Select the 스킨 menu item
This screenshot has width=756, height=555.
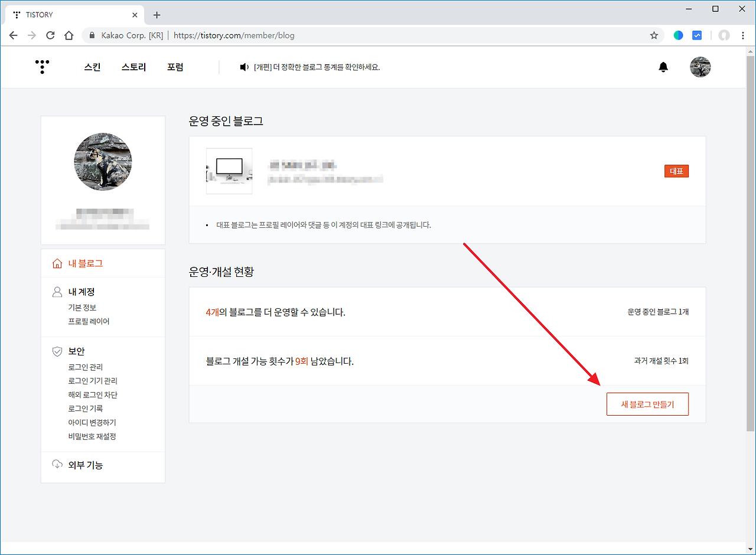(x=92, y=67)
